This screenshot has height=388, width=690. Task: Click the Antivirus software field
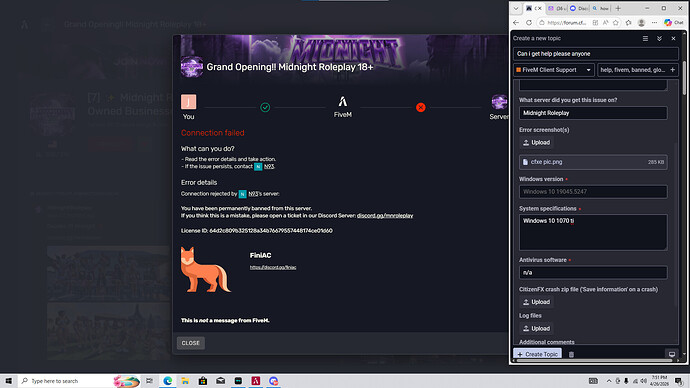(593, 273)
